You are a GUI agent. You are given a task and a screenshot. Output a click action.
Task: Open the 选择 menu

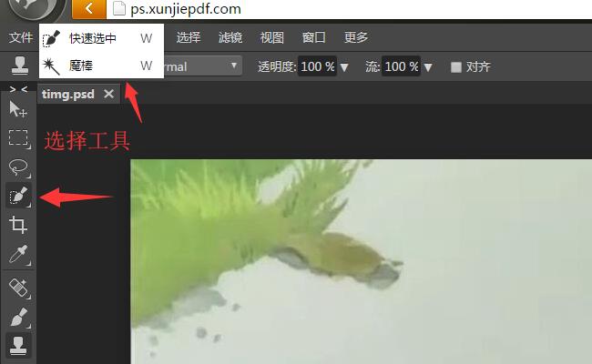point(189,37)
